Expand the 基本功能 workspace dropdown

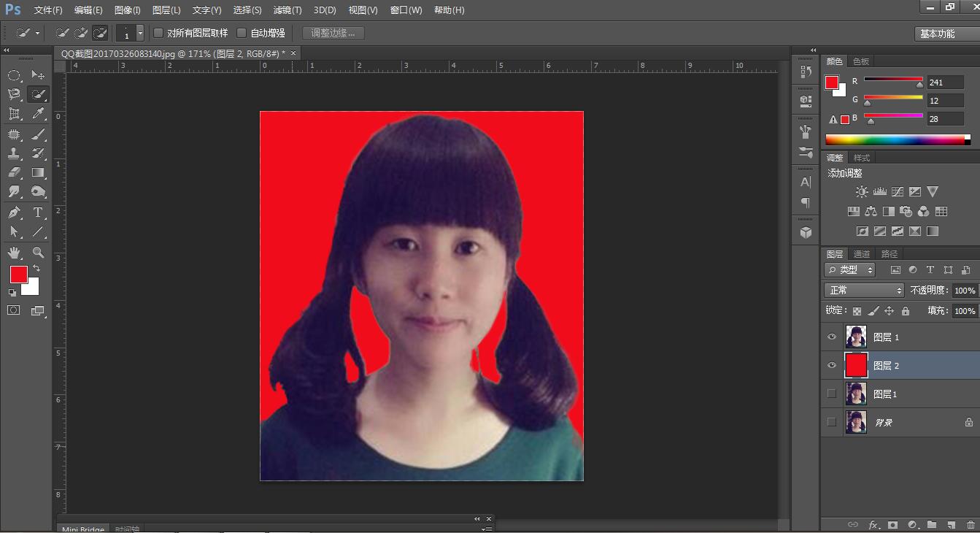(946, 34)
